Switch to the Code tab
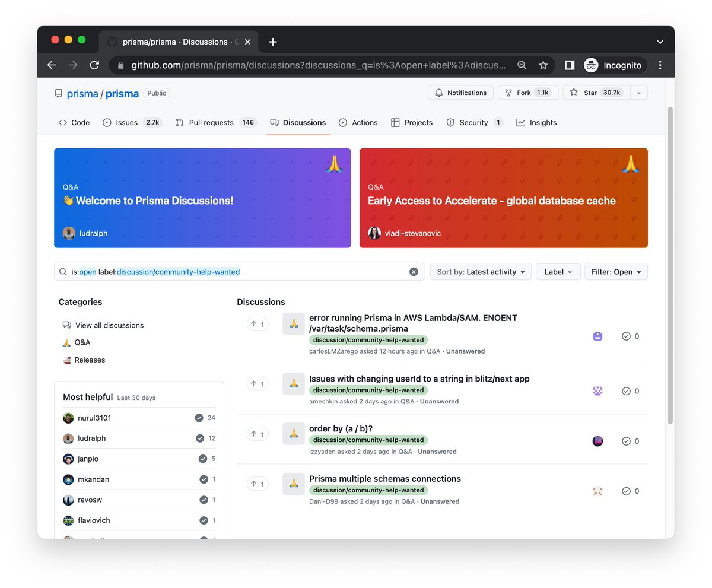 (74, 123)
